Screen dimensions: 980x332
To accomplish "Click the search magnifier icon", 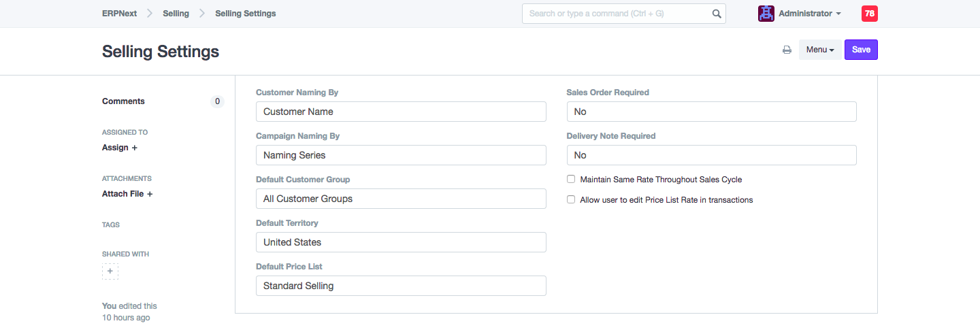I will click(x=716, y=14).
